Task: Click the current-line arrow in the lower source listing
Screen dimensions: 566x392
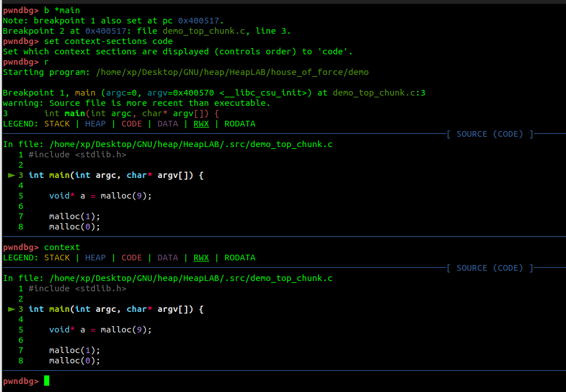Action: point(11,310)
